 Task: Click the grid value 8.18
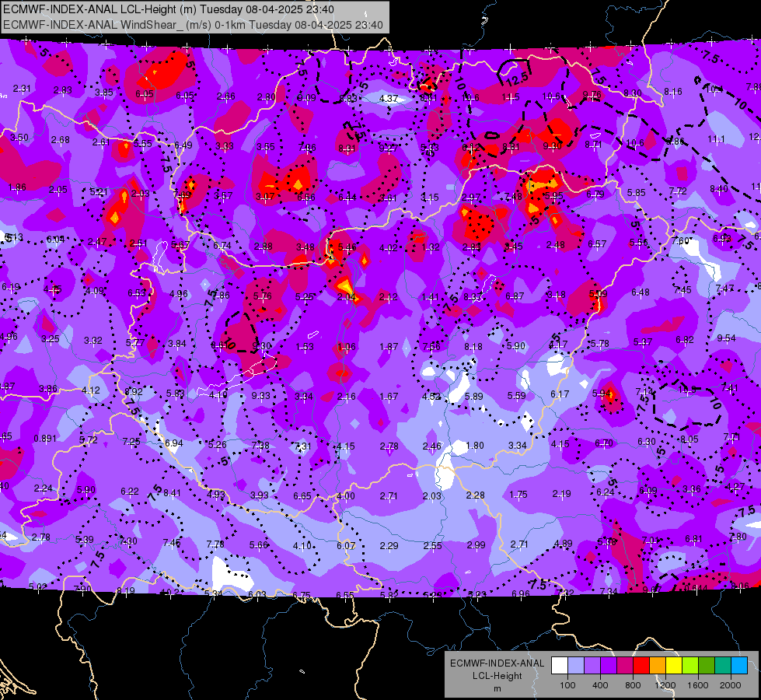[473, 347]
